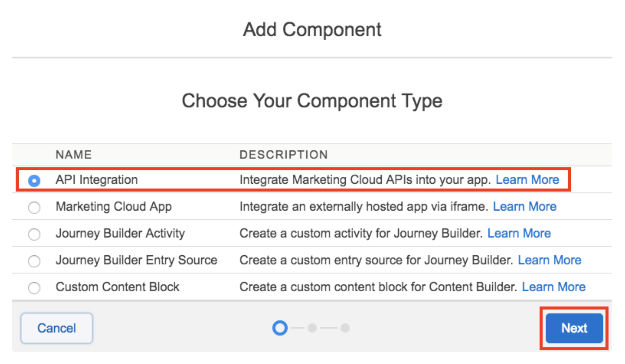This screenshot has height=364, width=625.
Task: Select the API Integration radio button
Action: click(x=34, y=181)
